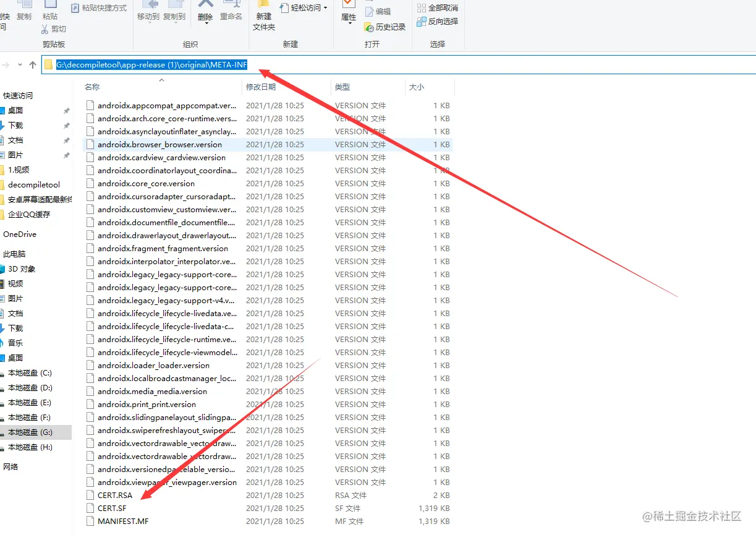Open Properties (属性) from the ribbon
This screenshot has height=537, width=756.
(x=349, y=11)
